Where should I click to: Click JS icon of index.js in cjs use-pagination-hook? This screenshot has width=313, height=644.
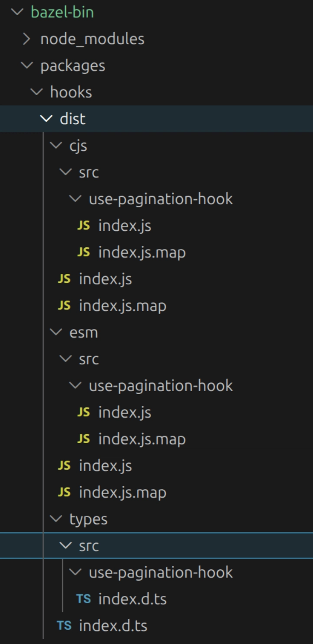tap(83, 226)
